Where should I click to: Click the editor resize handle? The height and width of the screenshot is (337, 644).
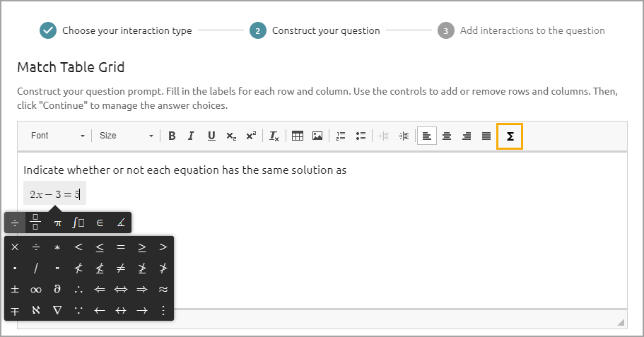coord(621,322)
